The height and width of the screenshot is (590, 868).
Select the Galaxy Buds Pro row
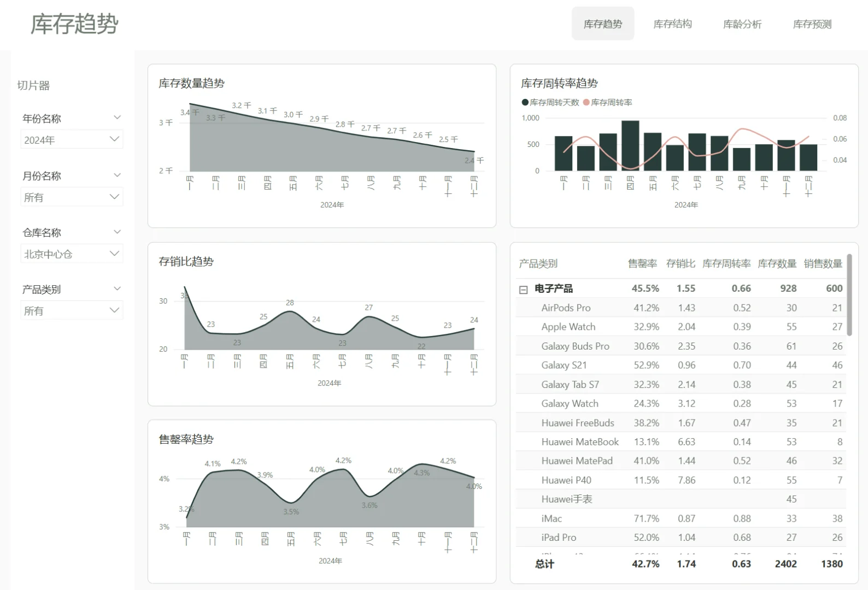[x=681, y=346]
